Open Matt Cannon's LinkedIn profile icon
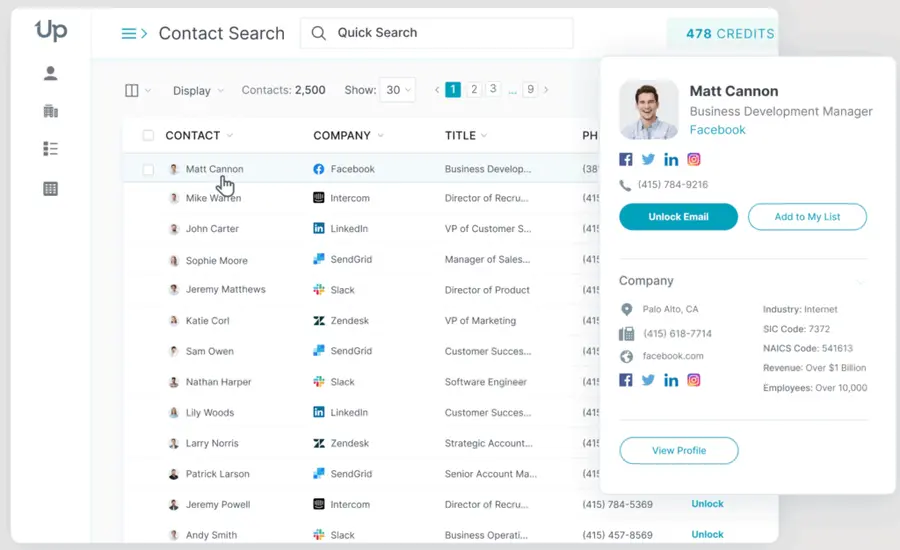 (x=671, y=160)
